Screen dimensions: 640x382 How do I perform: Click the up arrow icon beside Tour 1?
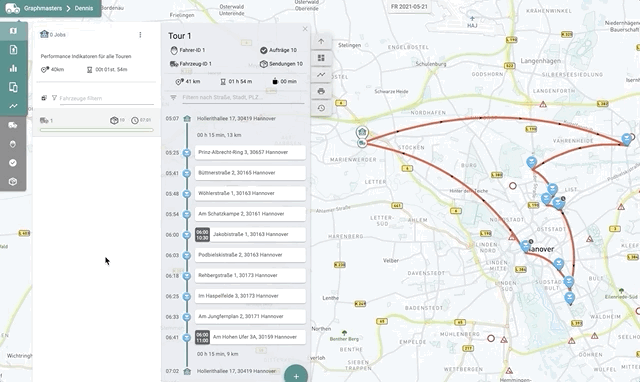pos(321,41)
